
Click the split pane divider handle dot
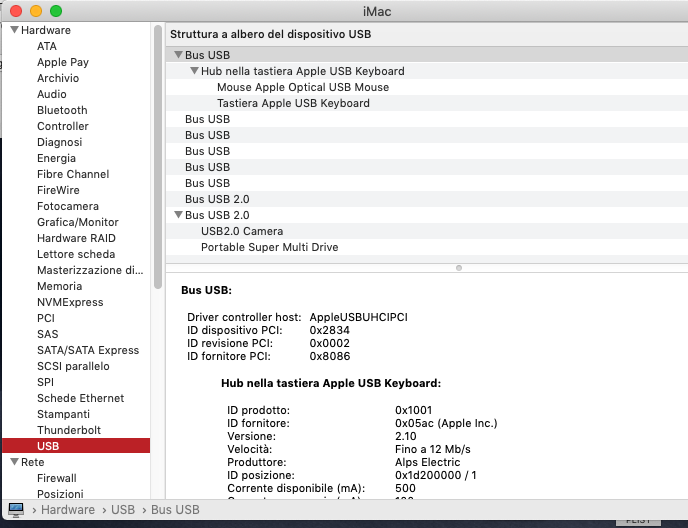pyautogui.click(x=459, y=268)
